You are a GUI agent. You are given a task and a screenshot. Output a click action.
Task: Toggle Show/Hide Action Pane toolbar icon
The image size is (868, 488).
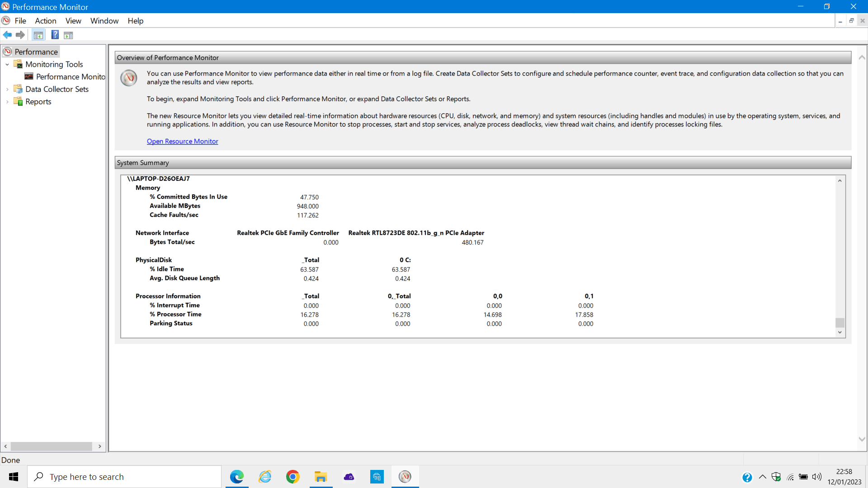pos(68,35)
